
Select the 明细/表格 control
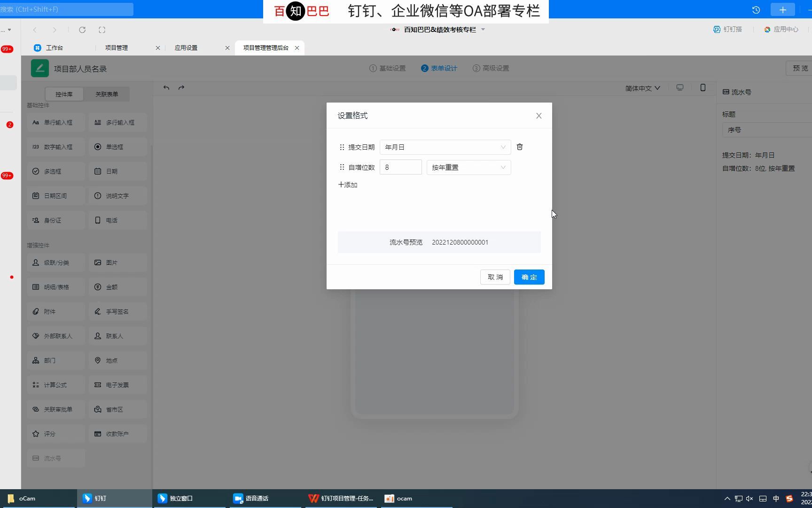point(56,287)
